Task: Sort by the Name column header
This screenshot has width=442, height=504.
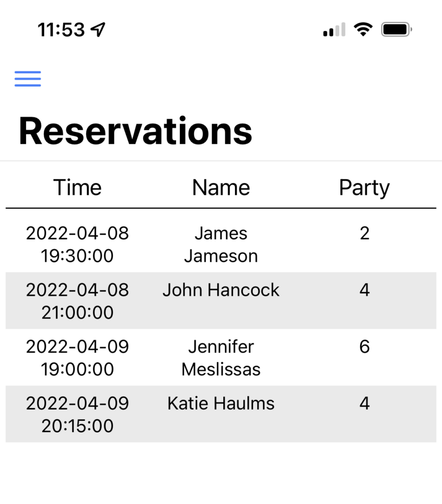Action: coord(221,188)
